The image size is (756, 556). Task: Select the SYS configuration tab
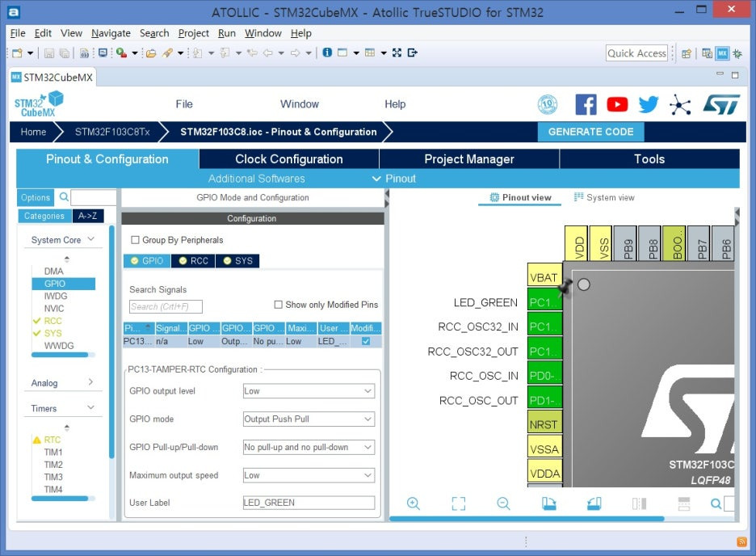click(x=237, y=261)
